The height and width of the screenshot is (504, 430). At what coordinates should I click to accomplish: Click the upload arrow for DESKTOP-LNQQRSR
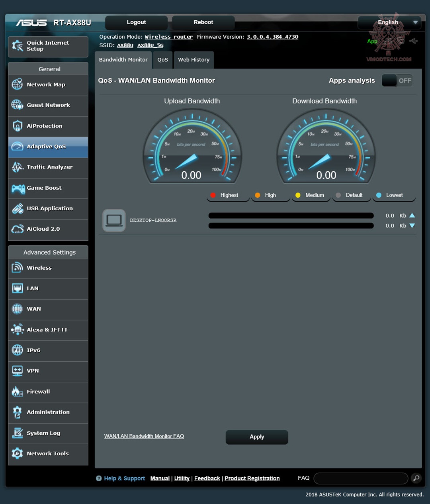pyautogui.click(x=412, y=216)
